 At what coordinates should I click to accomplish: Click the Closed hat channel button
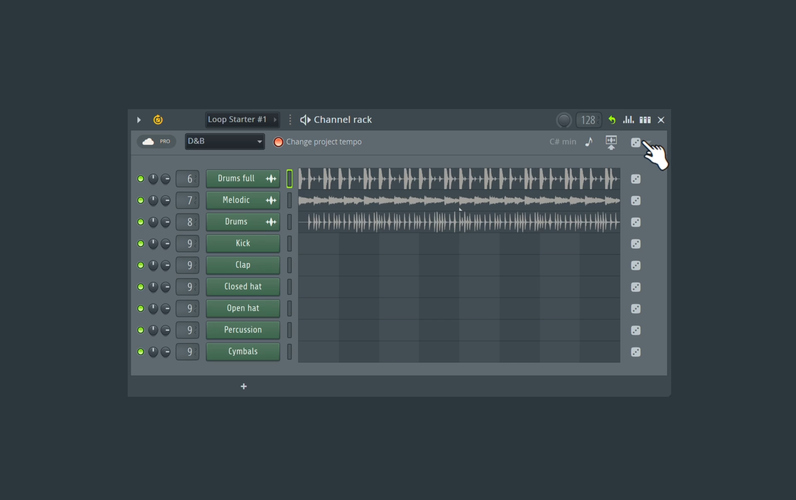point(243,286)
